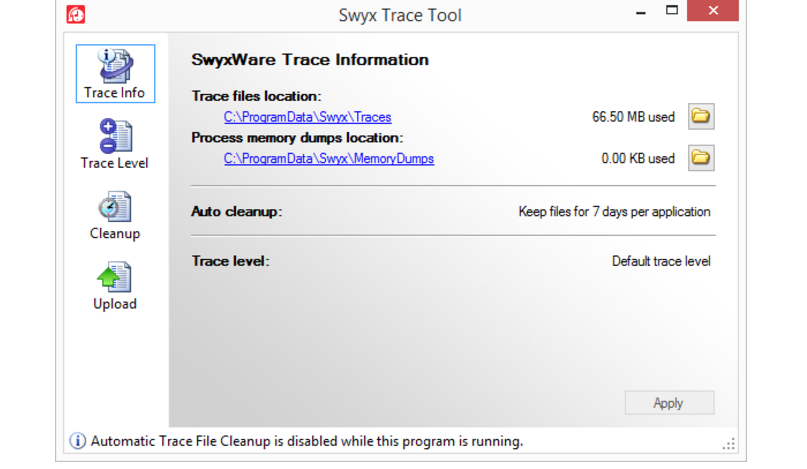Open the memory dumps folder via folder icon

[x=701, y=158]
